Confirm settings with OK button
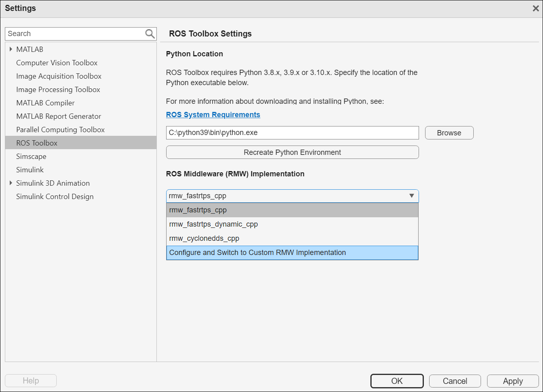The width and height of the screenshot is (543, 392). pyautogui.click(x=397, y=381)
